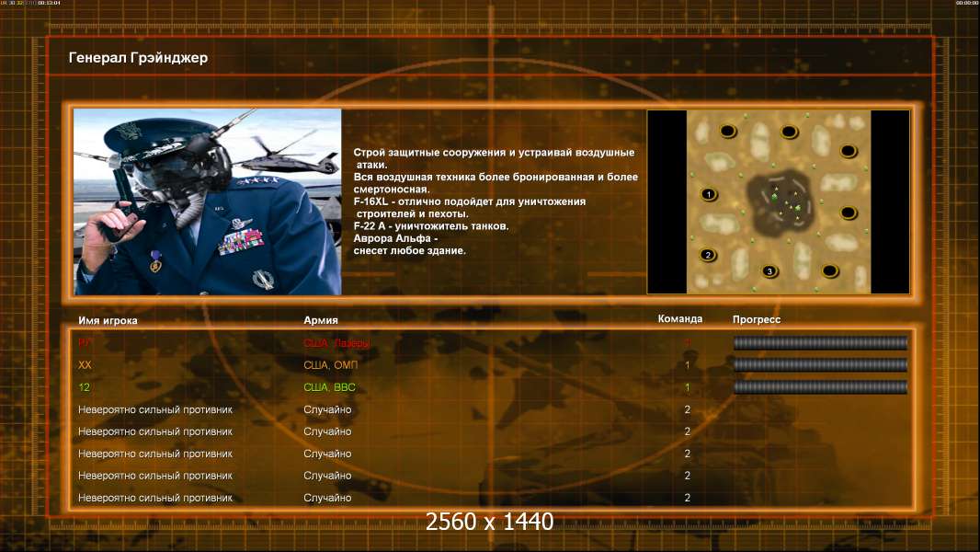Click the progress bar for player 12
The image size is (980, 552).
tap(820, 387)
